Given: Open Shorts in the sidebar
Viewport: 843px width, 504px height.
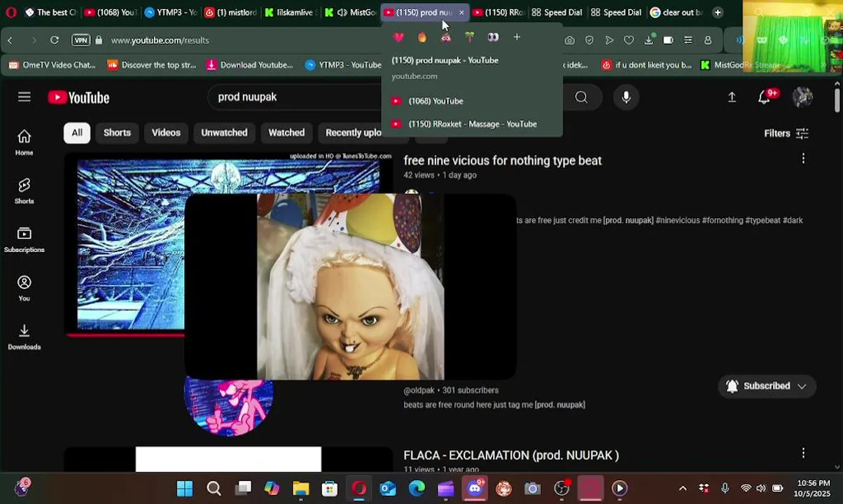Looking at the screenshot, I should pyautogui.click(x=25, y=190).
